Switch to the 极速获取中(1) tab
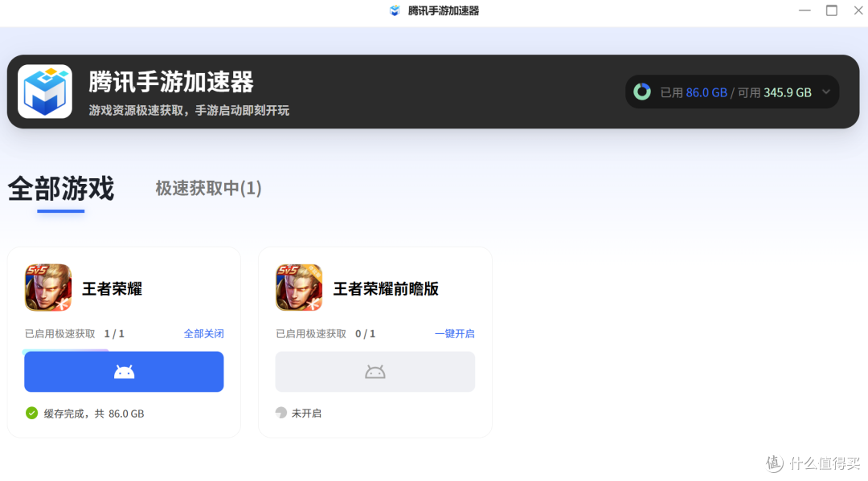Viewport: 868px width, 481px height. coord(208,189)
